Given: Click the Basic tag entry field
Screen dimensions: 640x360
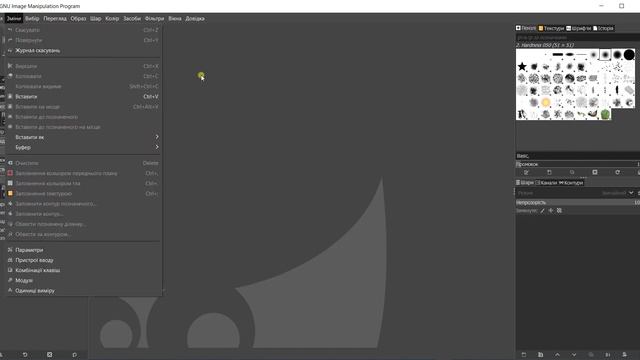Looking at the screenshot, I should point(578,156).
